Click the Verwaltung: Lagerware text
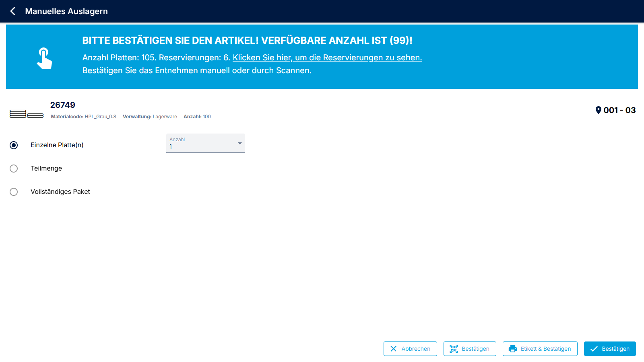The height and width of the screenshot is (362, 644). 150,117
